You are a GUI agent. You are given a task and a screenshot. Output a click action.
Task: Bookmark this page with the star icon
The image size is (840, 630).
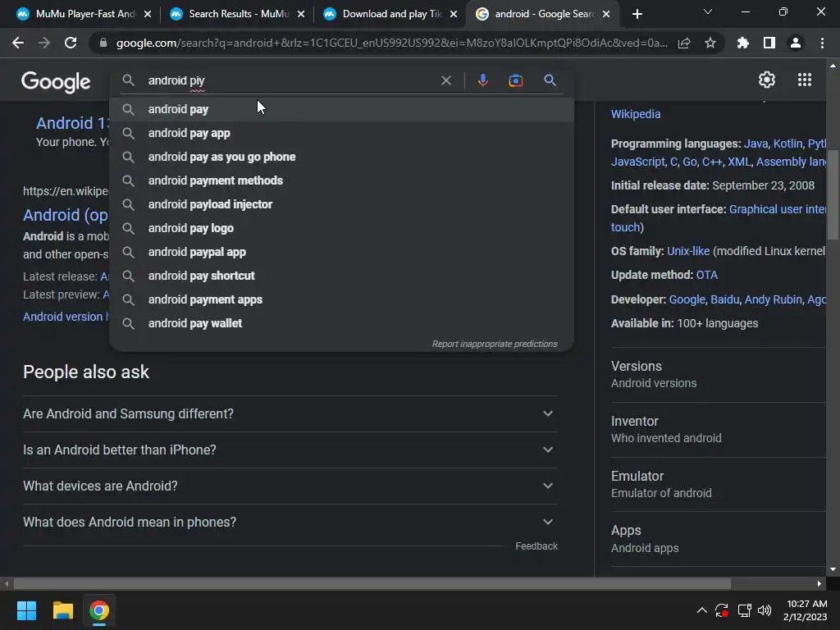point(710,43)
